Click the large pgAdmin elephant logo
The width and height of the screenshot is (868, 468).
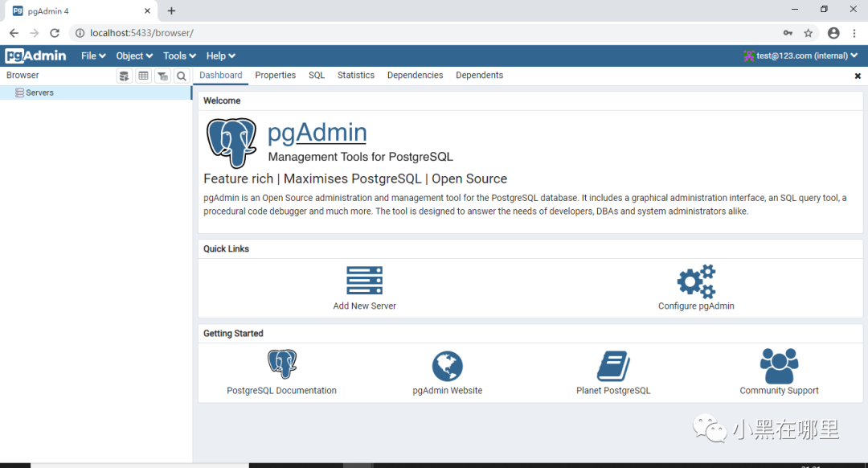click(x=231, y=143)
